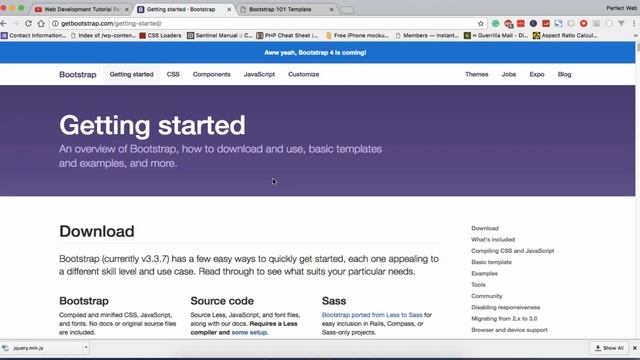Follow Bootstrap ported from Less to Sass link
The image size is (640, 360).
click(x=372, y=315)
